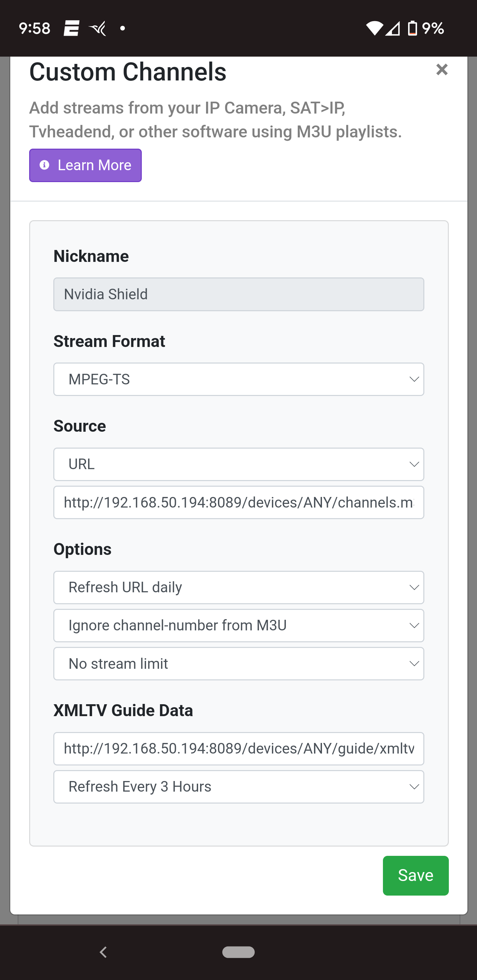Tap the info icon on Learn More

click(44, 165)
